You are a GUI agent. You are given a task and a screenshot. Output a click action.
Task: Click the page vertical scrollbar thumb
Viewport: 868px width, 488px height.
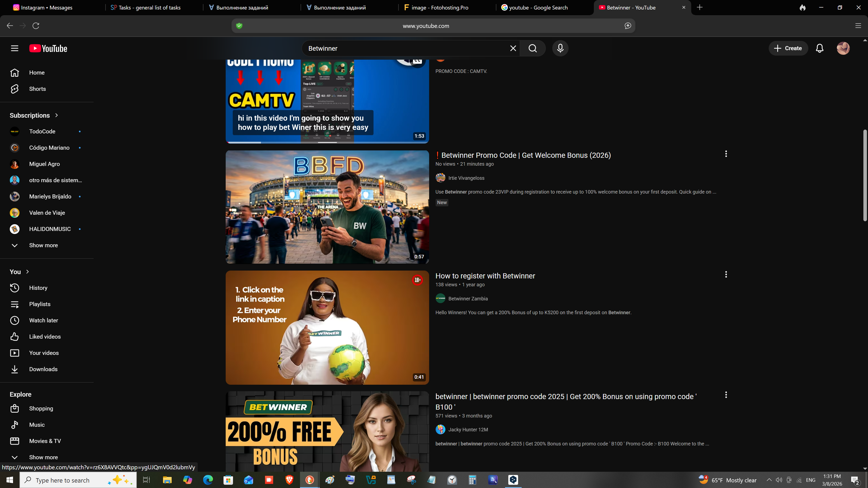click(x=865, y=175)
